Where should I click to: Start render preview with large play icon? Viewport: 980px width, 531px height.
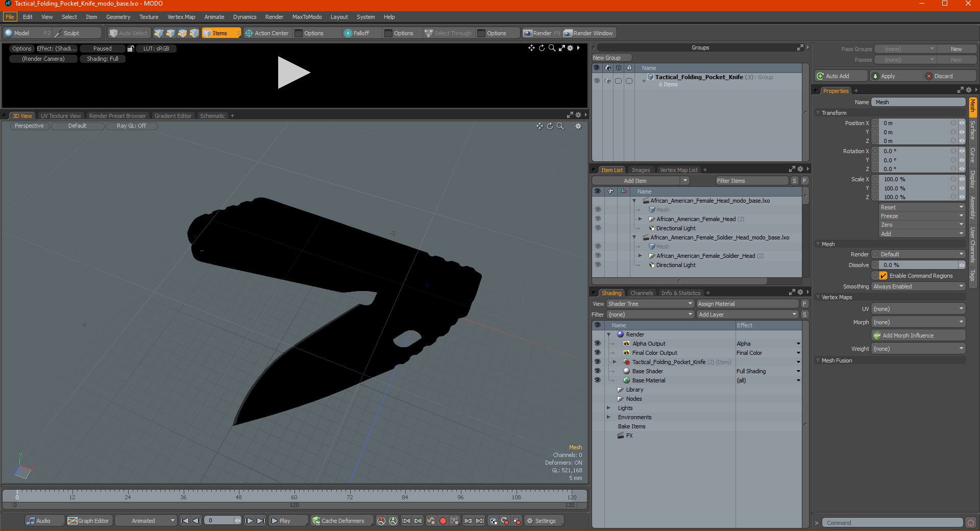pyautogui.click(x=293, y=73)
